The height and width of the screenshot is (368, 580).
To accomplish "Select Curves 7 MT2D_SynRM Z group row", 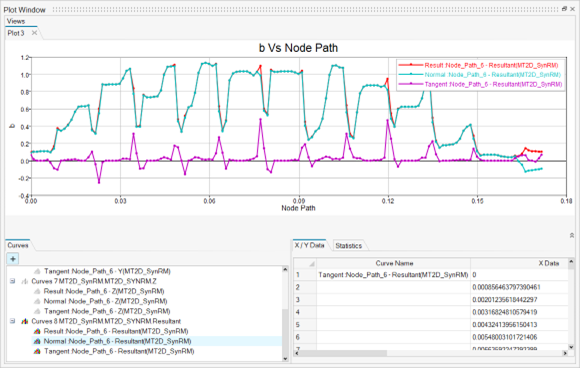I will [x=94, y=281].
